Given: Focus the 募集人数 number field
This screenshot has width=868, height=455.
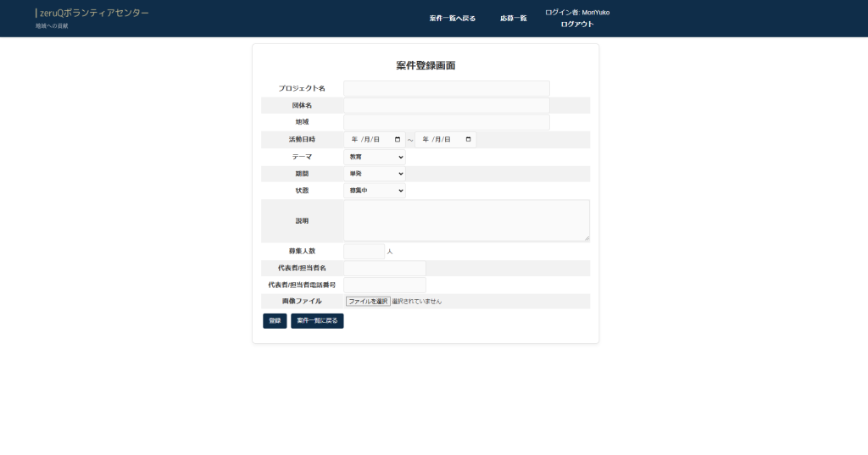Looking at the screenshot, I should (364, 251).
